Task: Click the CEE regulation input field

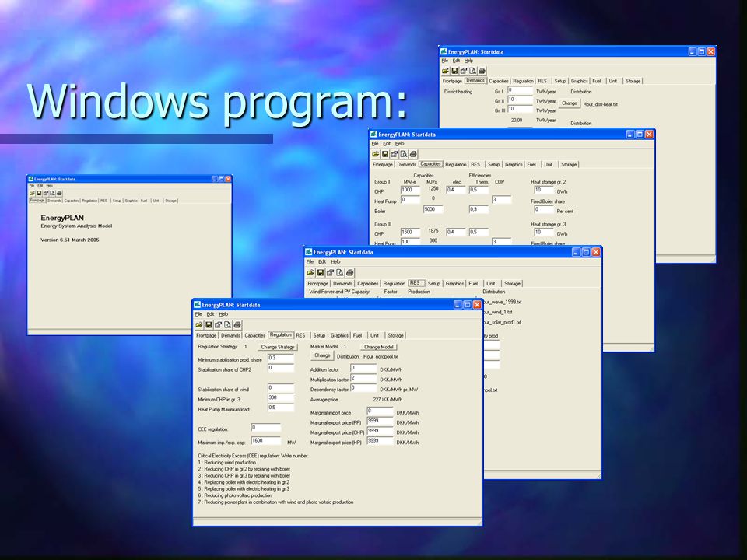Action: [x=266, y=428]
